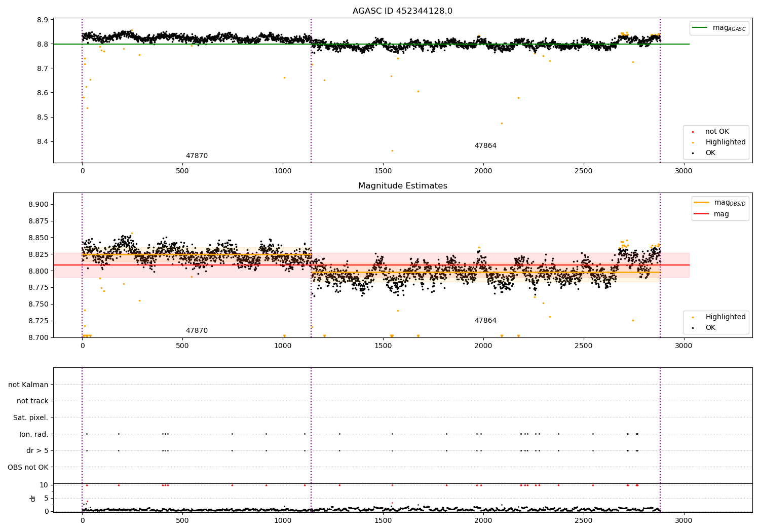Click 'Highlighted' in the Magnitude Estimates legend
Image resolution: width=760 pixels, height=532 pixels.
[x=725, y=317]
